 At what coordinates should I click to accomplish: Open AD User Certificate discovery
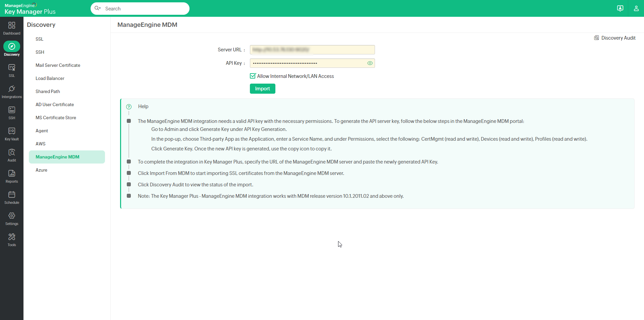(55, 104)
